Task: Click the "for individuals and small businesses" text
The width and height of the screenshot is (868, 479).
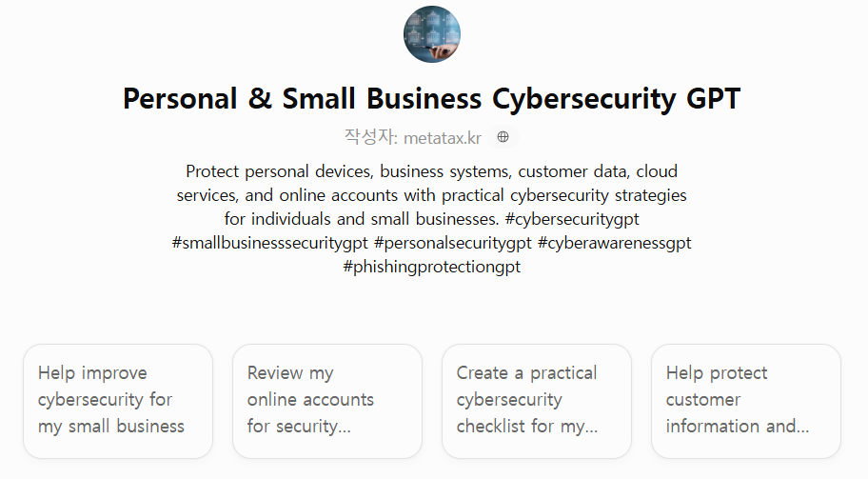Action: click(362, 219)
